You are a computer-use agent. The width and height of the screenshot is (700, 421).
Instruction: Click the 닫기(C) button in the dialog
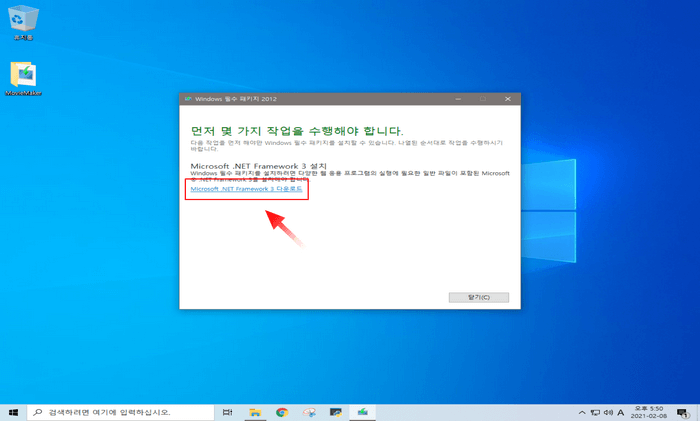479,297
